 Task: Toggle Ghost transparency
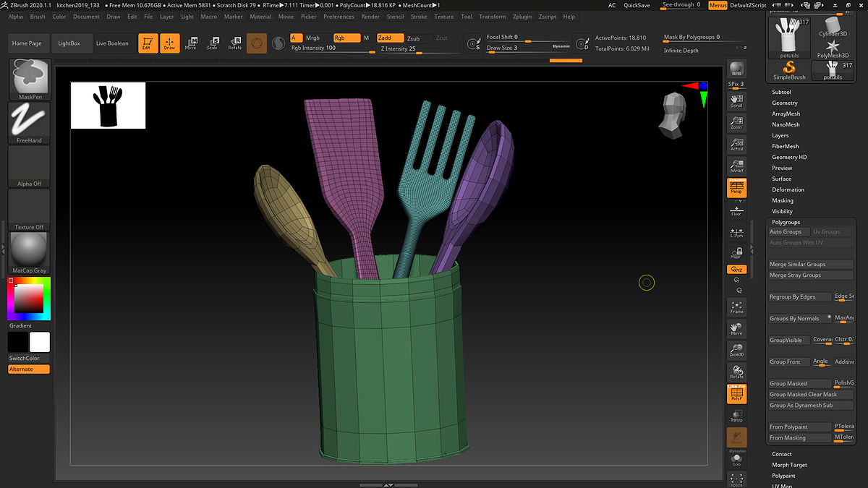736,437
